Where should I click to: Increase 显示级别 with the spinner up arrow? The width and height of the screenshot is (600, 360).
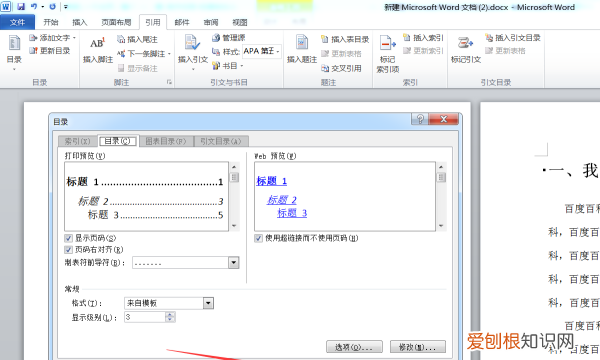(170, 314)
